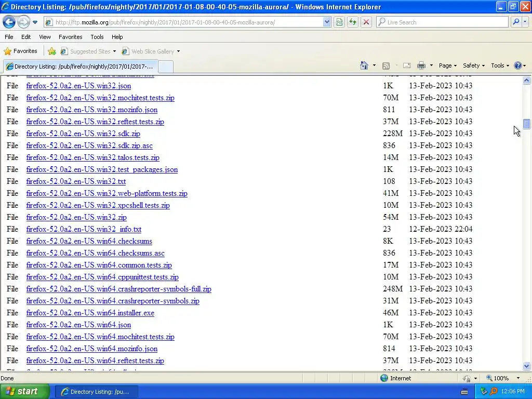Open firefox-52.0a2.en-US.win64.checksums link

pyautogui.click(x=89, y=241)
